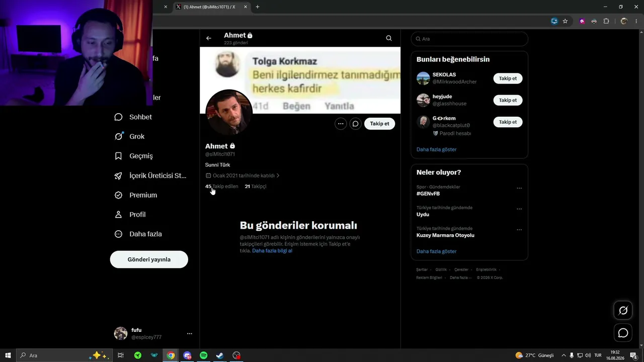Open the Erişilebilirlik footer link
644x362 pixels.
coord(486,270)
